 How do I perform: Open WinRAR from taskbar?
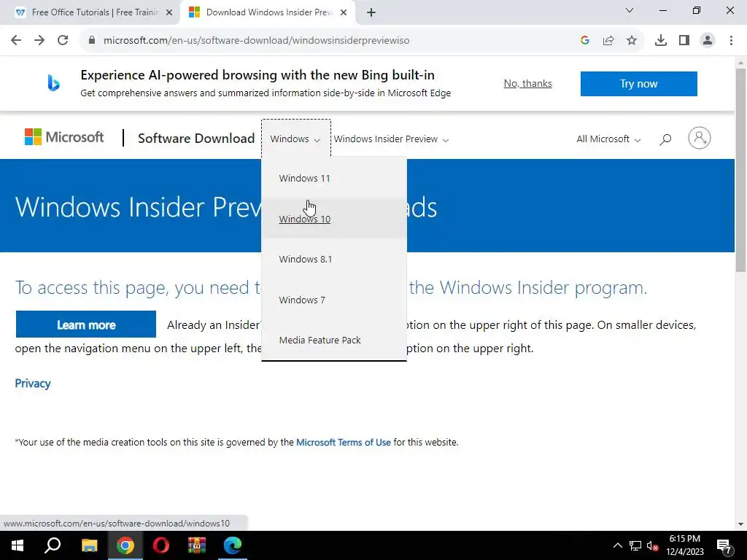196,545
